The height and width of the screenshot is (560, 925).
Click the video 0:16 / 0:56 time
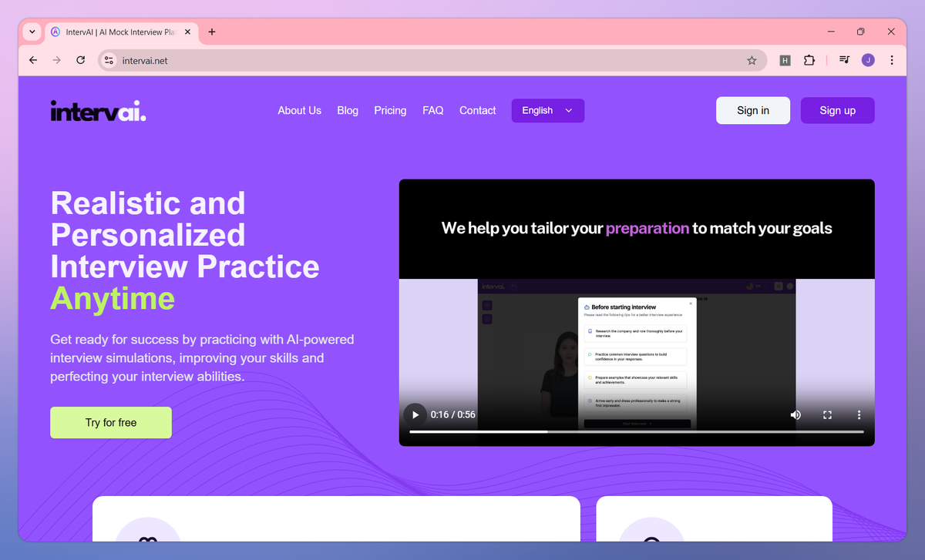click(x=452, y=414)
